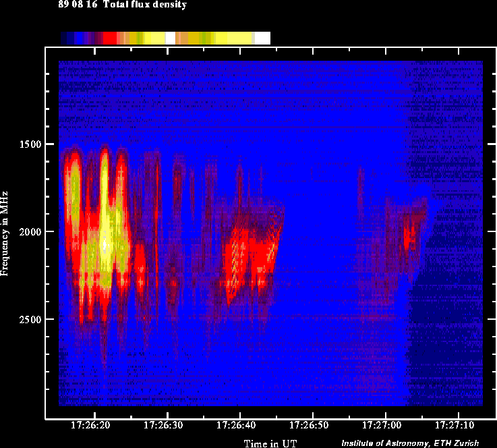Click the 2000 frequency axis label
497x448 pixels.
coord(30,232)
